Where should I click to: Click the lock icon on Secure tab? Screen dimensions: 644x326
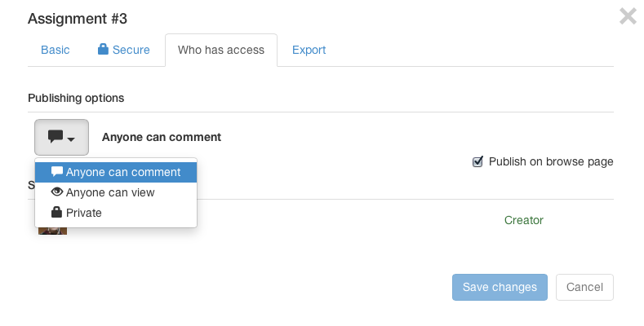pos(103,49)
